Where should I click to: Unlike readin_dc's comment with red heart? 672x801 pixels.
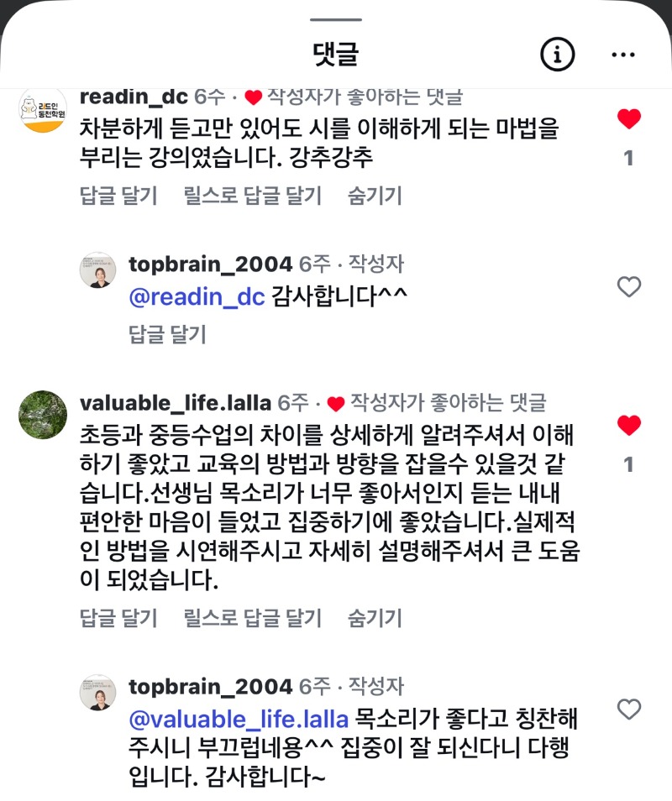(x=628, y=119)
